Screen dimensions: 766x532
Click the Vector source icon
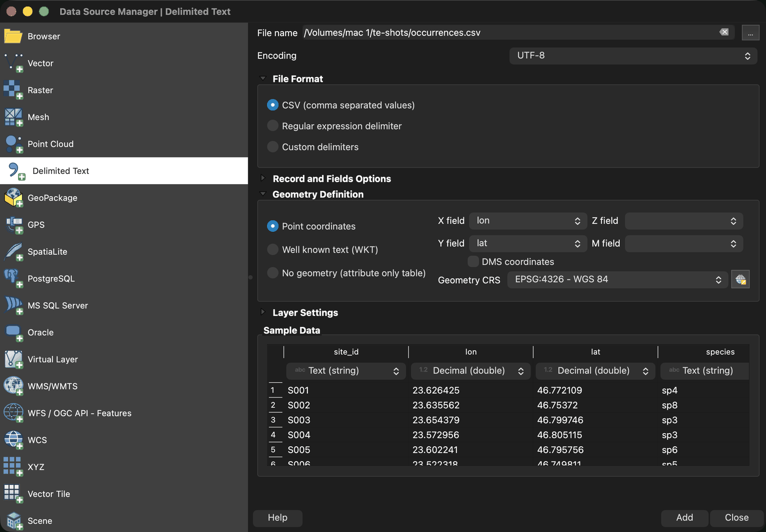pos(13,63)
